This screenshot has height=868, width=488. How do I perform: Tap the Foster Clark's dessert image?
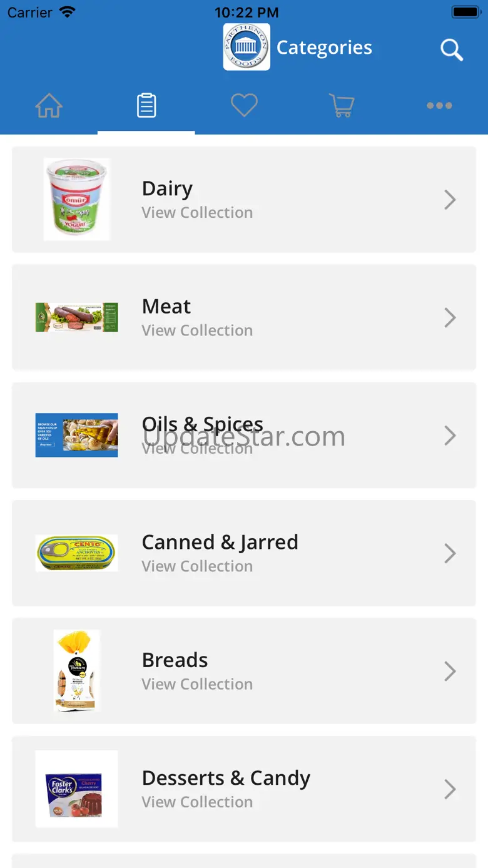pos(77,789)
